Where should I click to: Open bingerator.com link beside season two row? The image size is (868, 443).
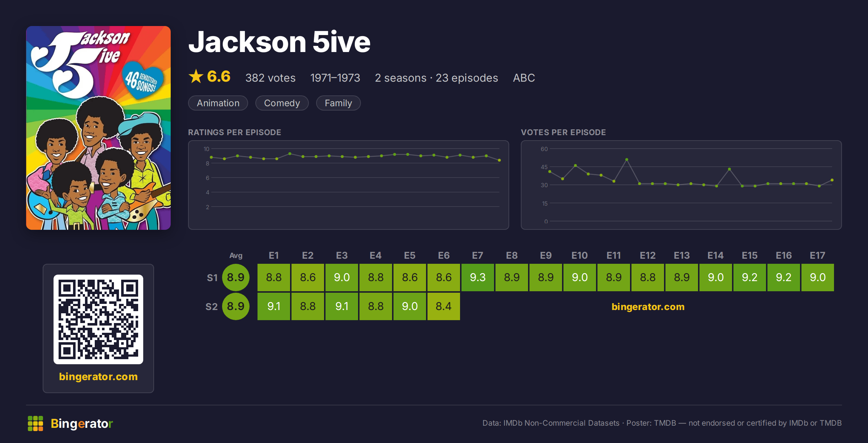(x=648, y=307)
